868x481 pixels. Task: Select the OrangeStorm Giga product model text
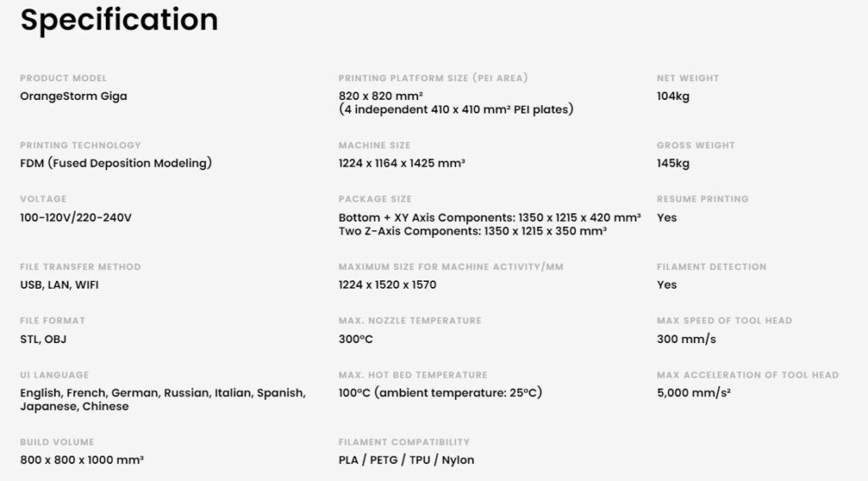tap(74, 97)
